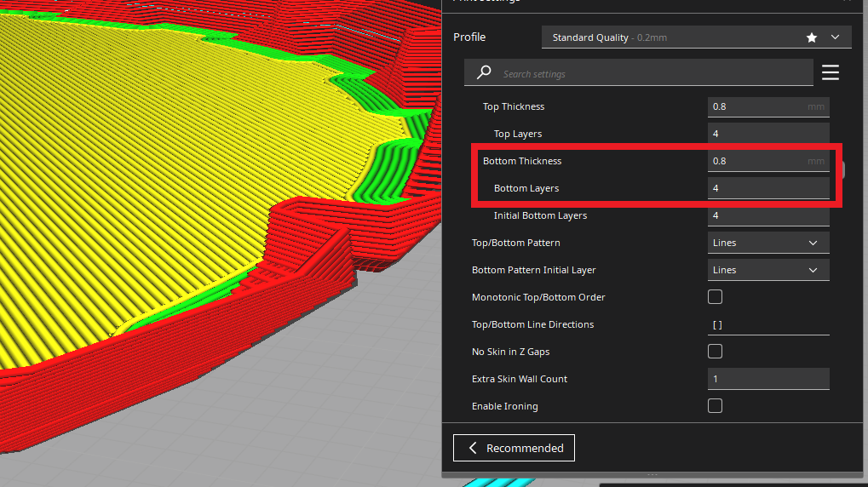Screen dimensions: 868x487
Task: Enable the Ironing checkbox
Action: (x=715, y=405)
